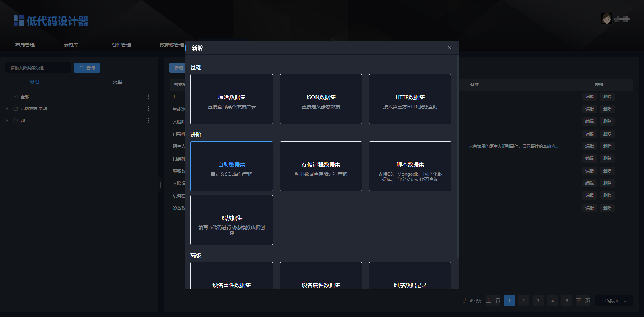Select the 自助数据集 card
Image resolution: width=644 pixels, height=317 pixels.
coord(232,166)
